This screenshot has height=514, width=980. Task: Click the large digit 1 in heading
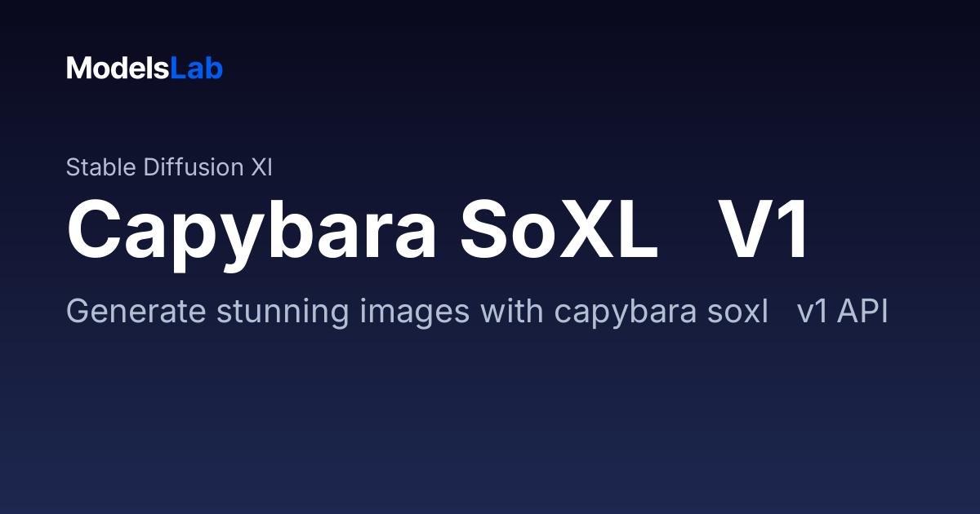point(792,231)
